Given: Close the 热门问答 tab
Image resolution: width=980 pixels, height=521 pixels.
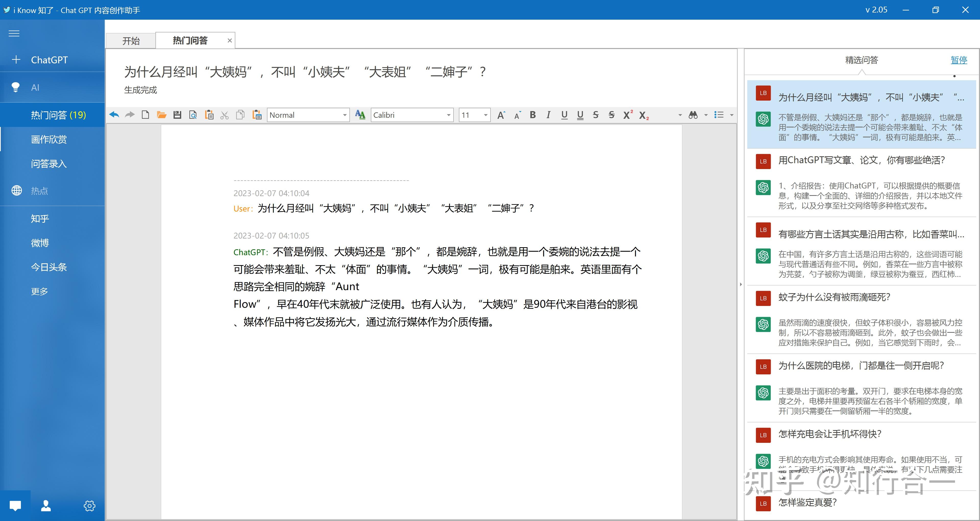Looking at the screenshot, I should 229,40.
